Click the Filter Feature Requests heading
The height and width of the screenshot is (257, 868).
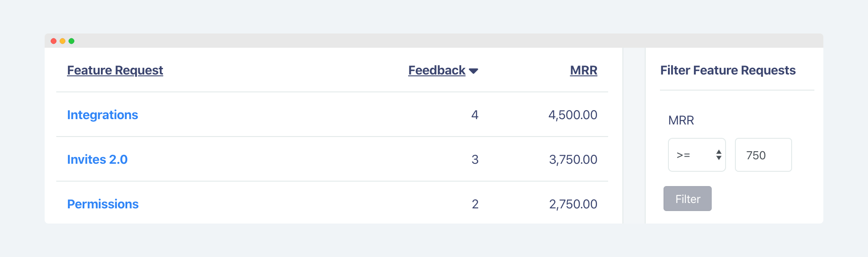[x=728, y=70]
